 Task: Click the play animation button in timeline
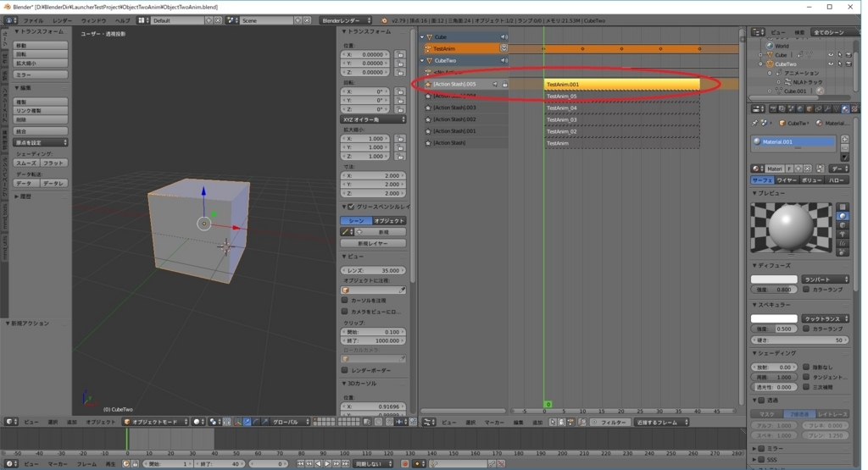point(327,464)
